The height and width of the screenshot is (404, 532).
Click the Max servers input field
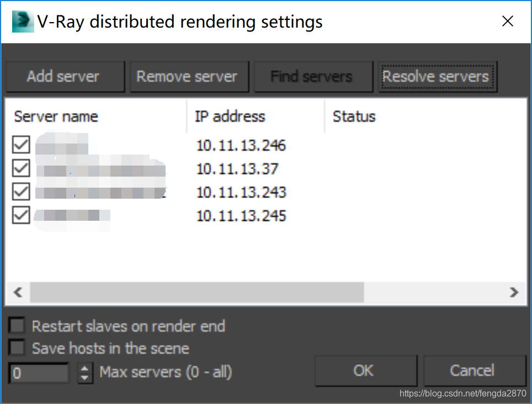39,373
